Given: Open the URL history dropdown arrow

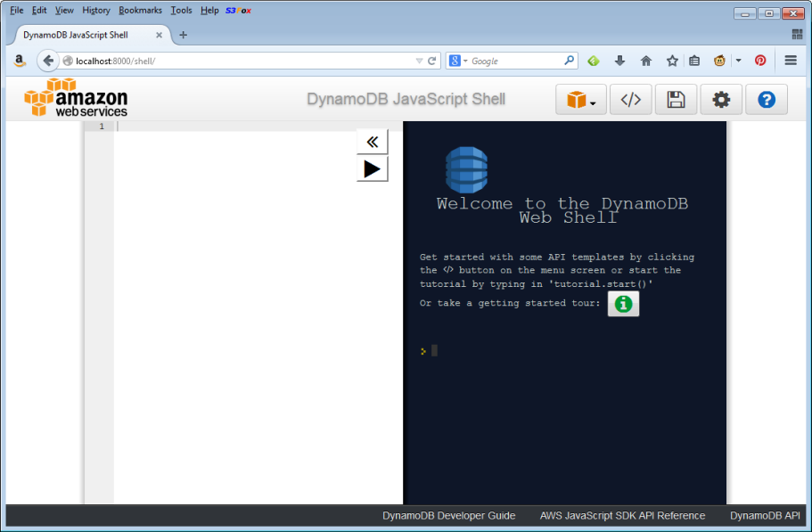Looking at the screenshot, I should pos(420,61).
